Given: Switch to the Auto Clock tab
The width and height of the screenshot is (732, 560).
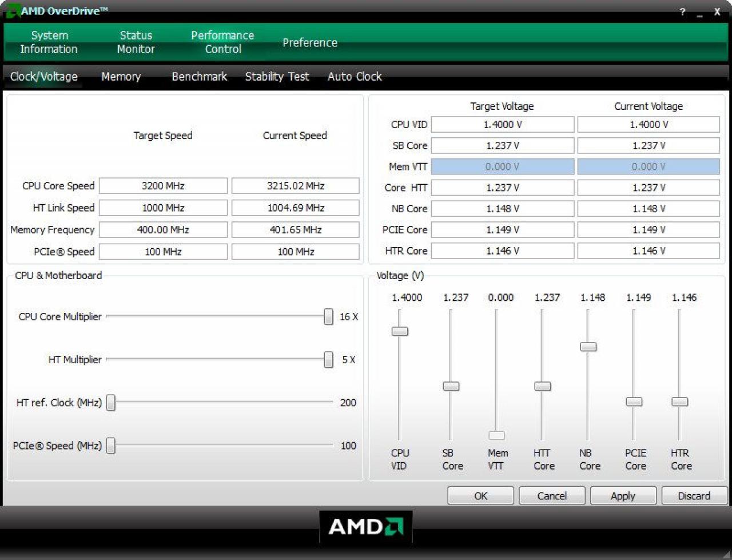Looking at the screenshot, I should pos(355,77).
